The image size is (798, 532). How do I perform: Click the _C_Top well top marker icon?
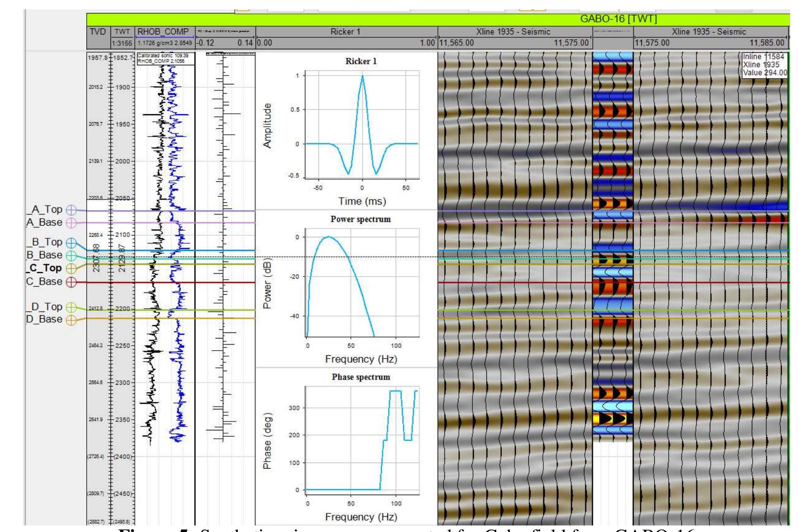pyautogui.click(x=71, y=269)
